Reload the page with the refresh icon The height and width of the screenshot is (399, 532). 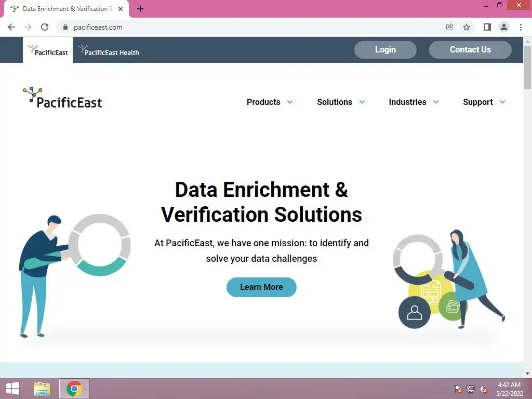click(45, 27)
